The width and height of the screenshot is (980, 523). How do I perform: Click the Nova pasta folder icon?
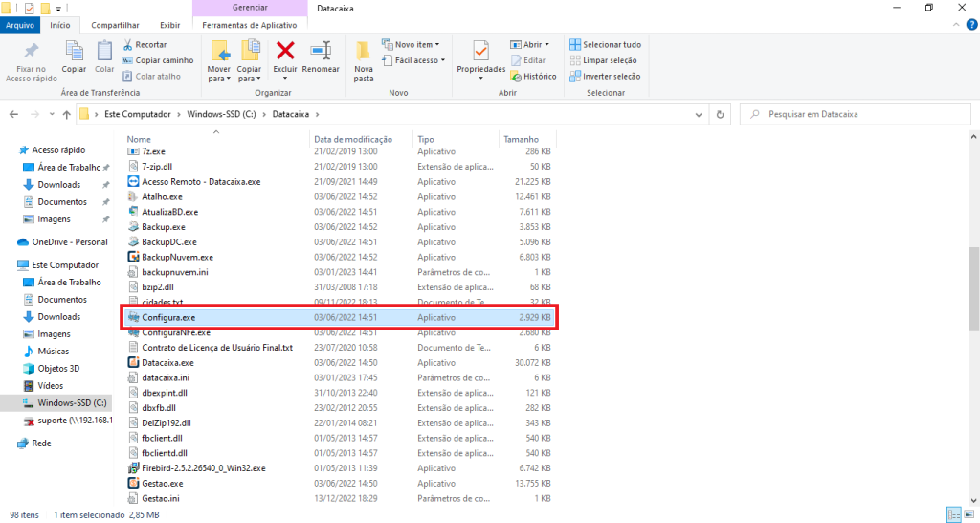tap(363, 51)
